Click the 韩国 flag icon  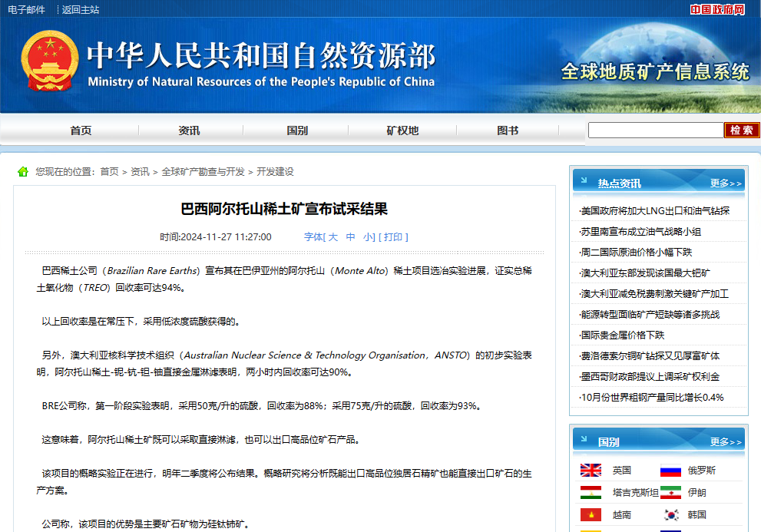pos(670,515)
